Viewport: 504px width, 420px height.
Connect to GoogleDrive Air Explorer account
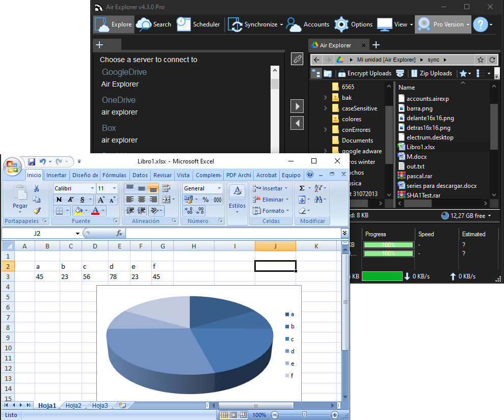pyautogui.click(x=120, y=84)
